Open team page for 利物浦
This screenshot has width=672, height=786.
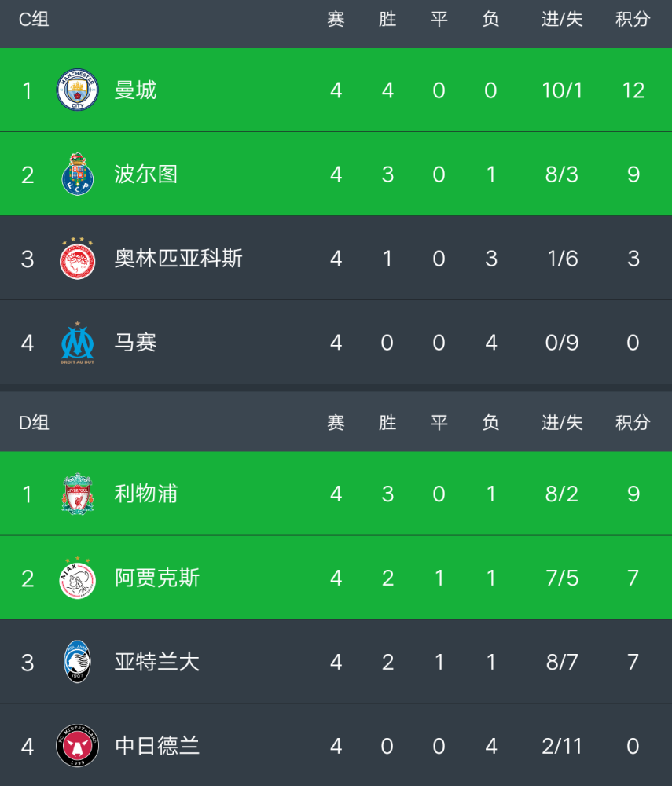pyautogui.click(x=146, y=494)
